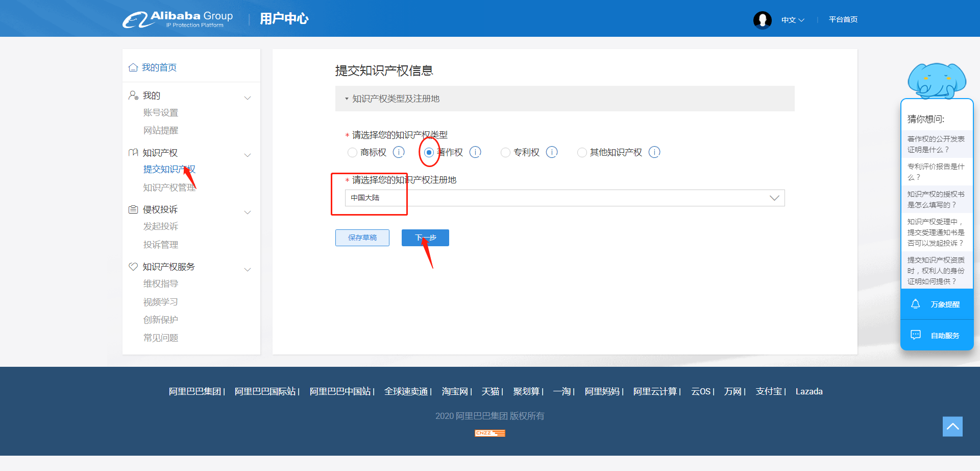The width and height of the screenshot is (980, 471).
Task: Click the 下一步 button
Action: 425,238
